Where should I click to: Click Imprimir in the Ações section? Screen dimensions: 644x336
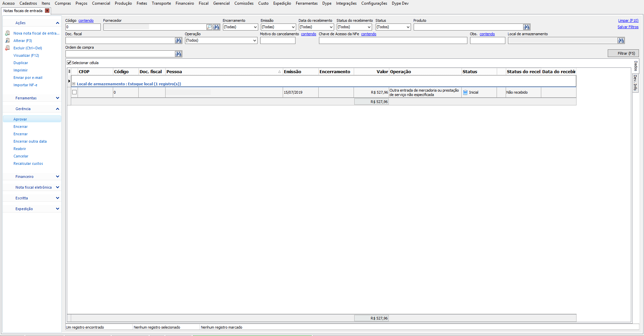[x=20, y=70]
